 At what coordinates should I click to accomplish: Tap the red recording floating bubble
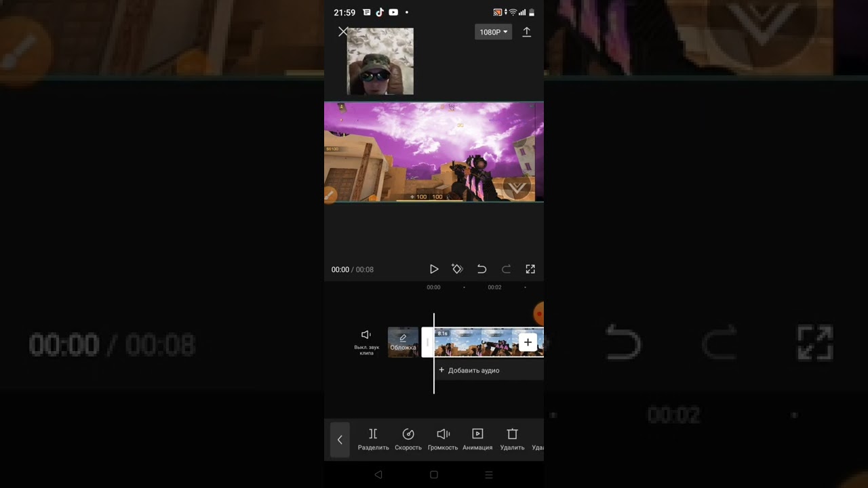(539, 313)
